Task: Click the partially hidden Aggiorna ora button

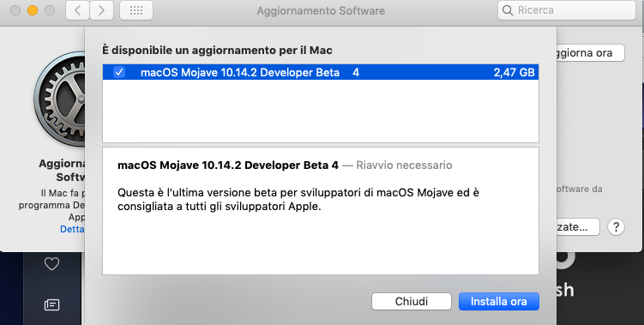Action: pos(591,53)
